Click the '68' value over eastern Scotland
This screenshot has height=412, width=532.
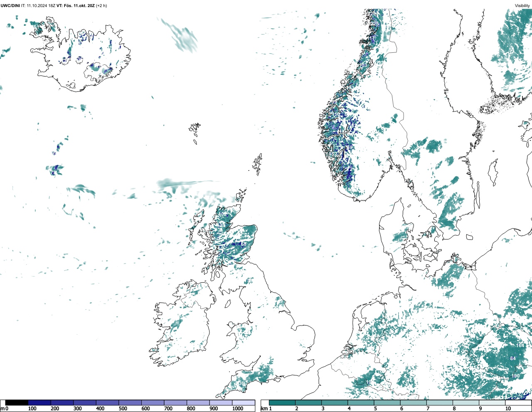pyautogui.click(x=243, y=244)
